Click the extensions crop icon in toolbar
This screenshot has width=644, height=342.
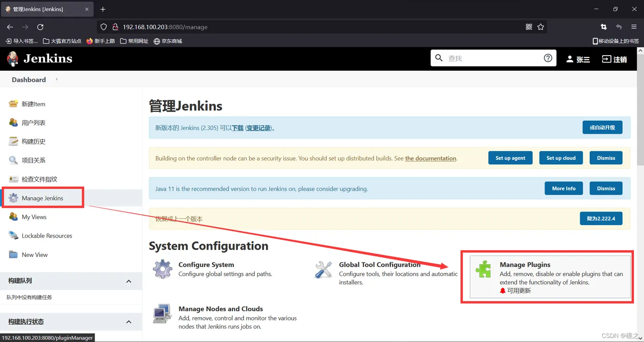[x=604, y=27]
